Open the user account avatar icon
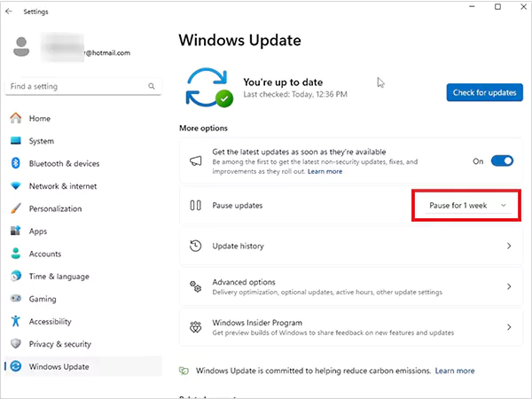This screenshot has width=532, height=399. 21,47
